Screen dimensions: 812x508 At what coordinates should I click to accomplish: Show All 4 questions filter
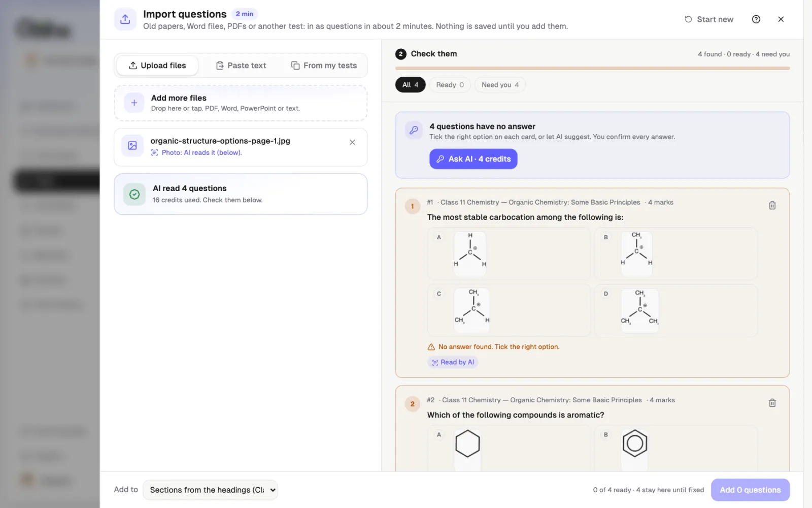point(410,85)
